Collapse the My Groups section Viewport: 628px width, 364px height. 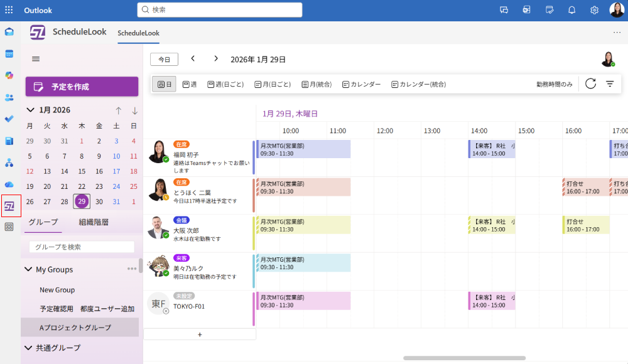(28, 269)
